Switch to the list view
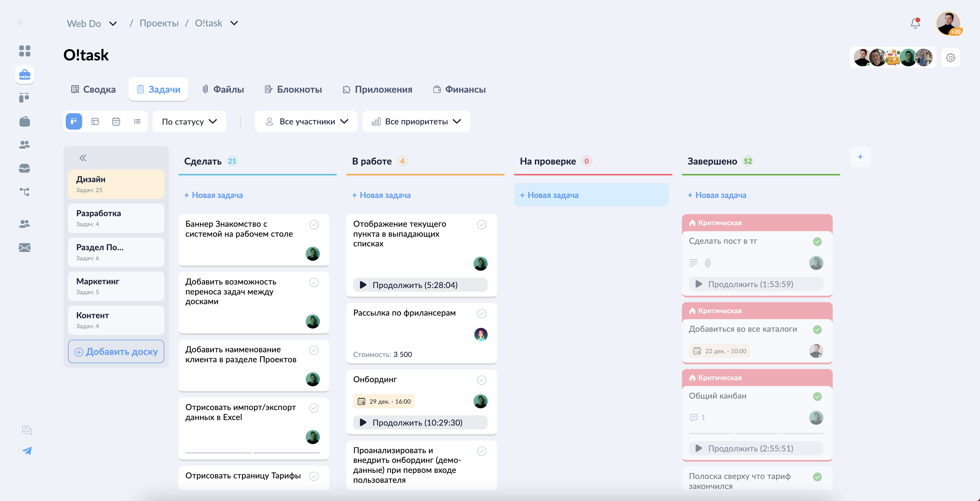This screenshot has height=501, width=980. pos(137,121)
